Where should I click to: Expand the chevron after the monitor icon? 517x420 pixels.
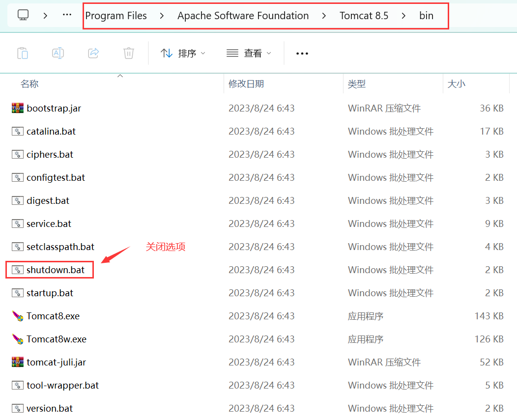[46, 16]
